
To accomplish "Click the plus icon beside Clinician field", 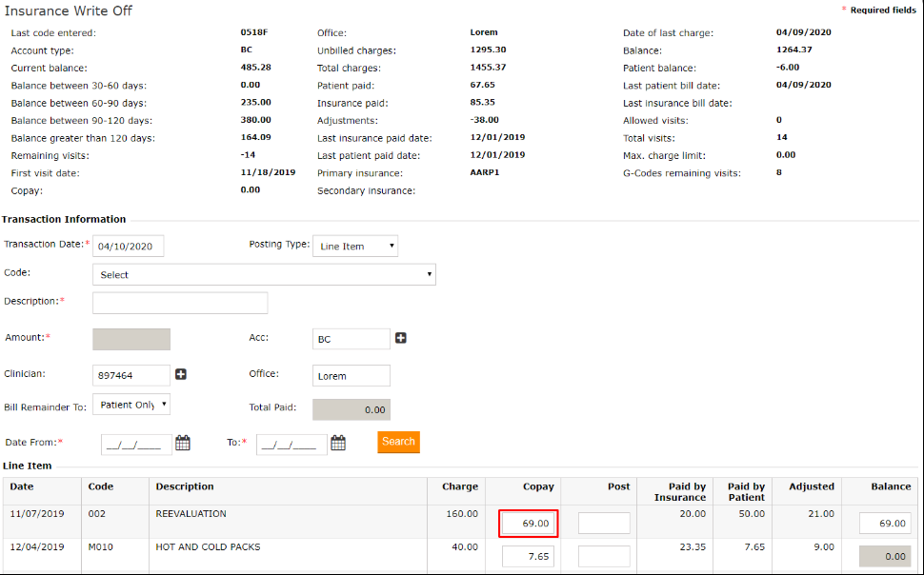I will (181, 374).
